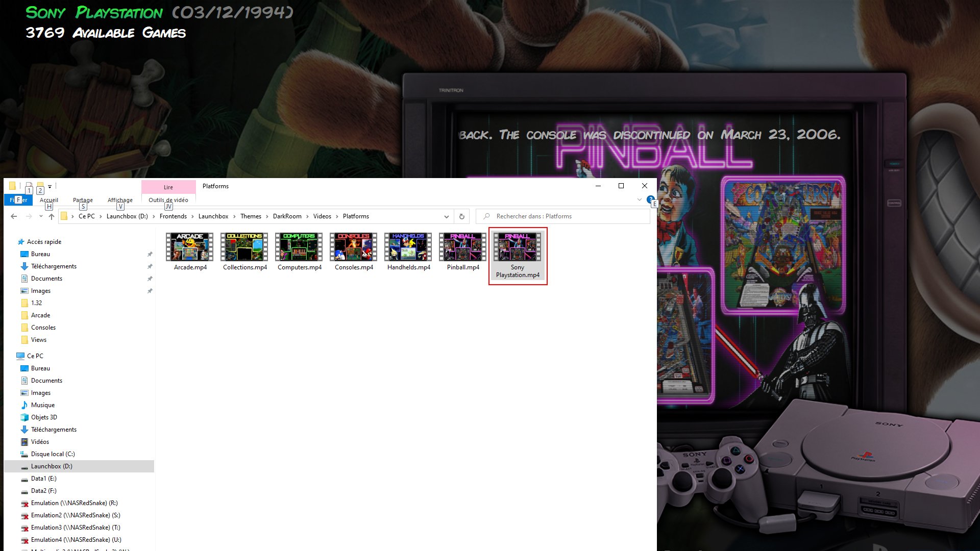Expand address bar history dropdown
This screenshot has height=551, width=980.
[x=447, y=216]
